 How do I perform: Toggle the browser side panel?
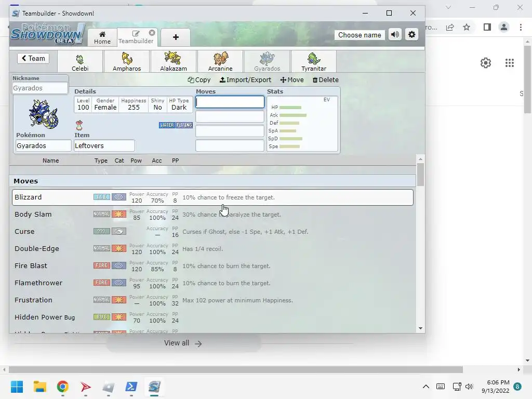tap(487, 27)
